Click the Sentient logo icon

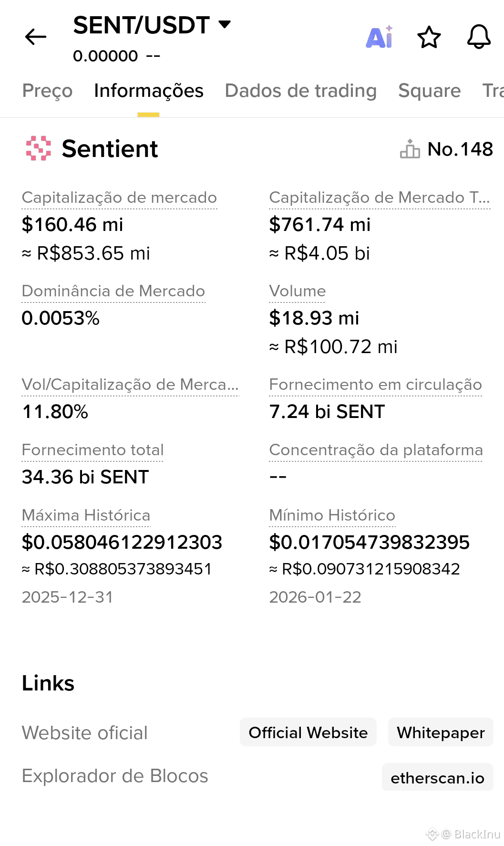(39, 148)
